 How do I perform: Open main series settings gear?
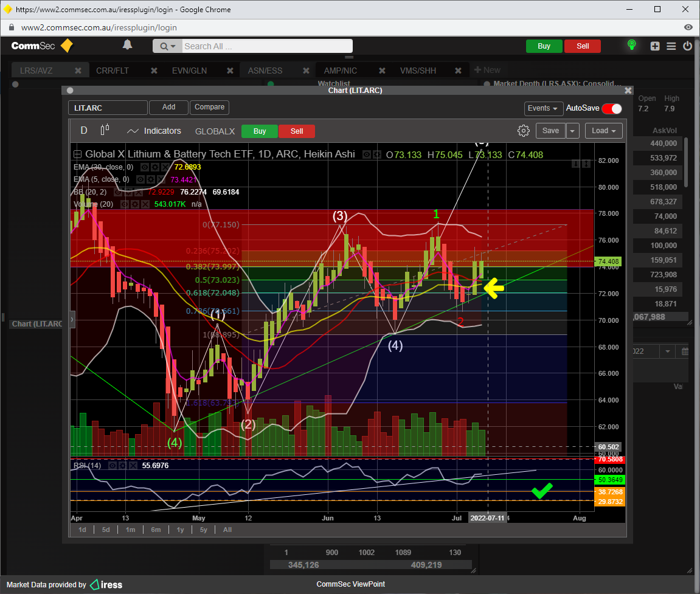click(x=377, y=154)
